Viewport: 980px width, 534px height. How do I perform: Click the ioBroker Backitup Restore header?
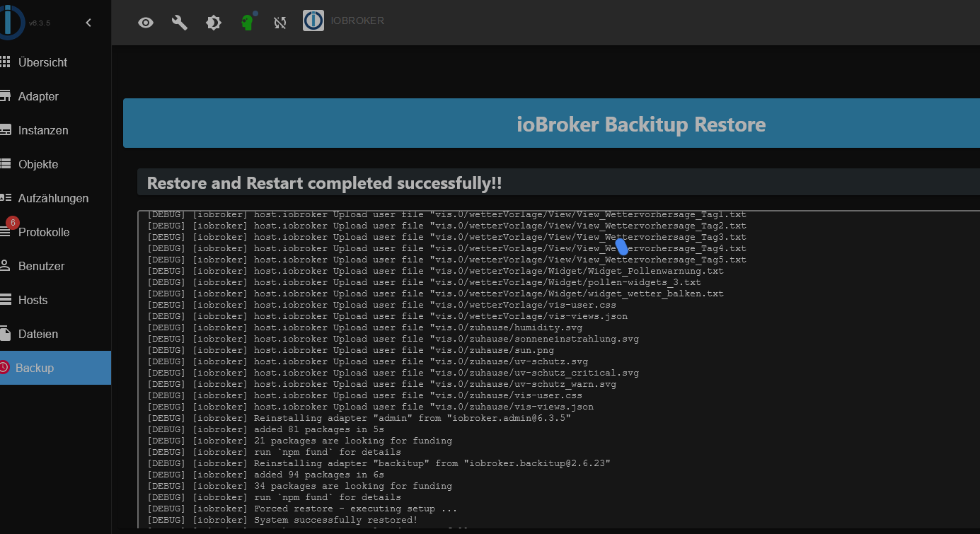click(x=641, y=124)
